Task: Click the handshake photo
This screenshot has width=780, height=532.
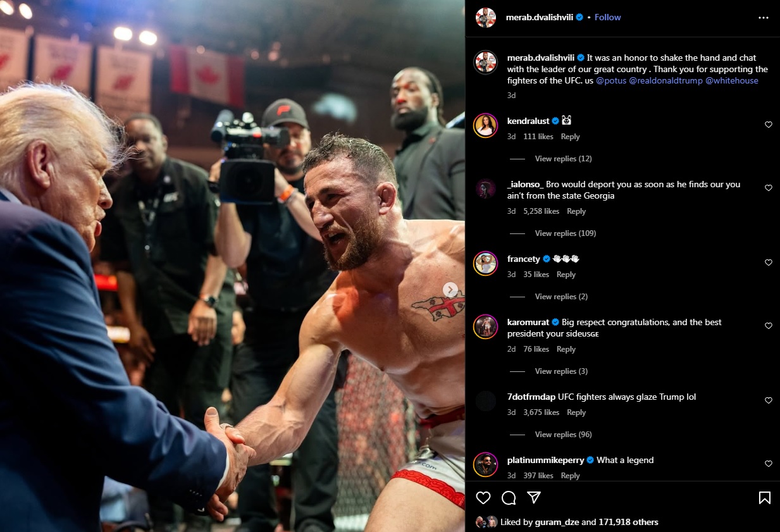Action: tap(232, 266)
